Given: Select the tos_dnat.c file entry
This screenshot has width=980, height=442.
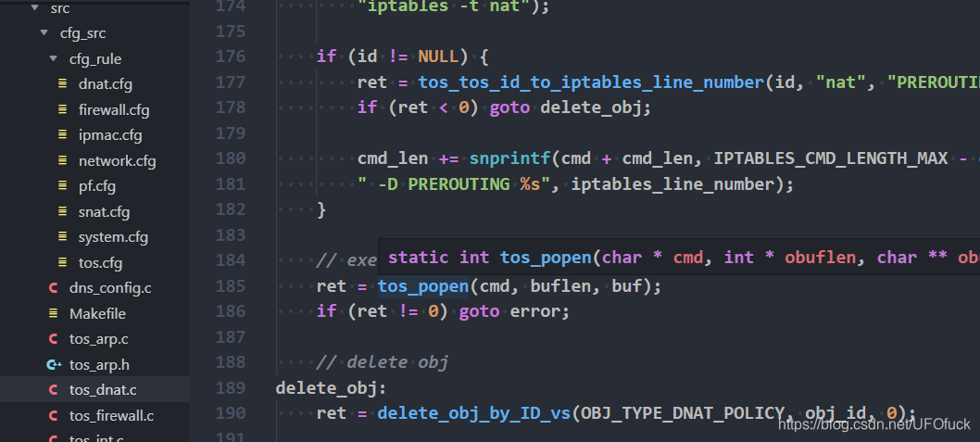Looking at the screenshot, I should point(95,390).
